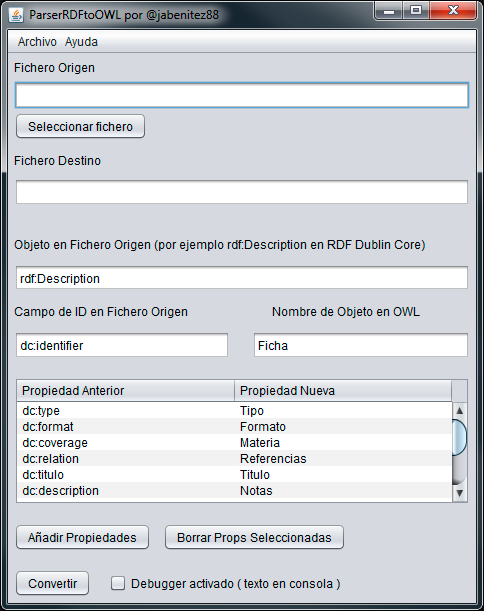Viewport: 484px width, 611px height.
Task: Enable the Debugger activado checkbox
Action: point(118,583)
